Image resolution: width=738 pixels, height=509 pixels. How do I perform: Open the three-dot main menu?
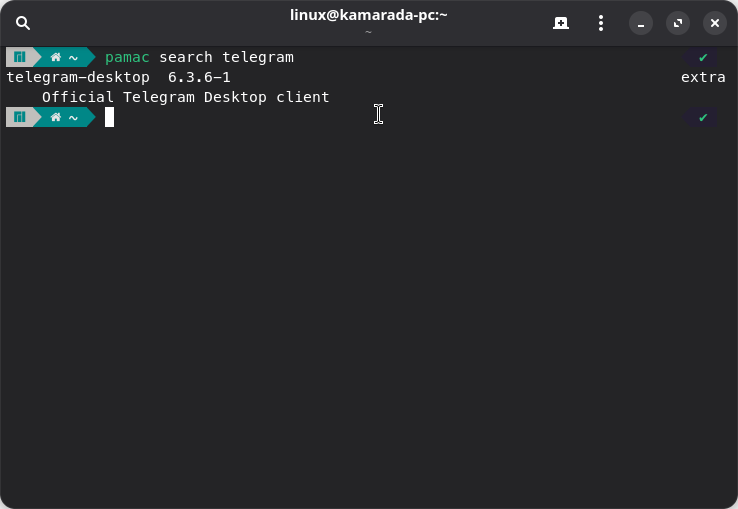pyautogui.click(x=601, y=23)
